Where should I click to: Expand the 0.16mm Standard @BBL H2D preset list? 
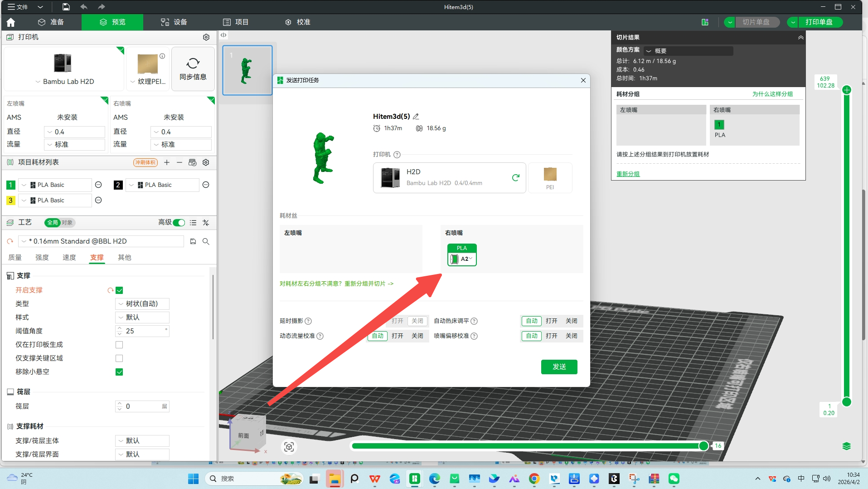[23, 241]
